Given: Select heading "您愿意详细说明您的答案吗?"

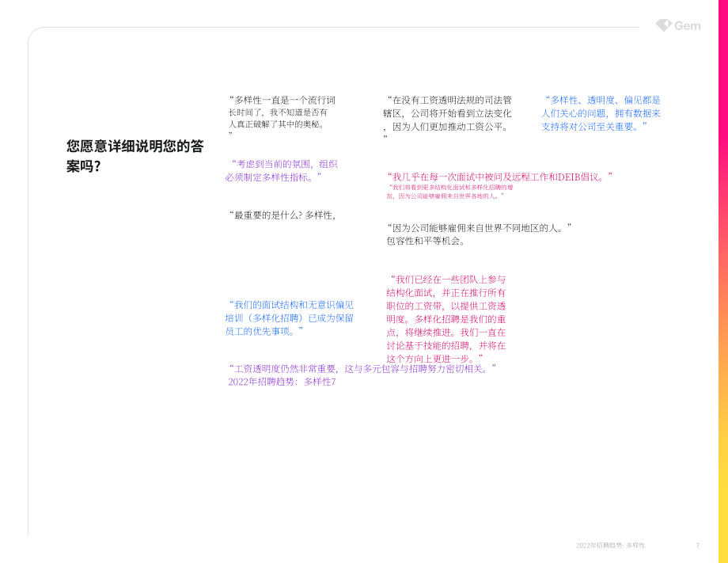Looking at the screenshot, I should [135, 156].
